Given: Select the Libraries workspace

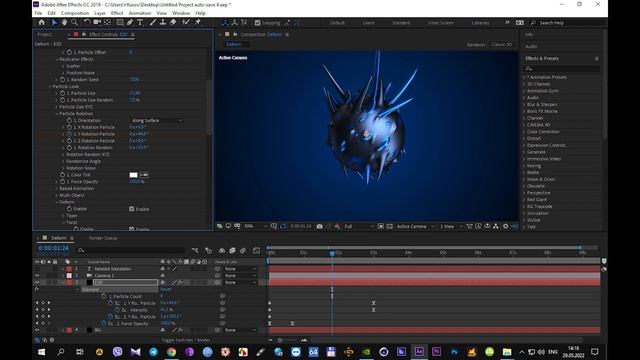Looking at the screenshot, I should click(480, 23).
